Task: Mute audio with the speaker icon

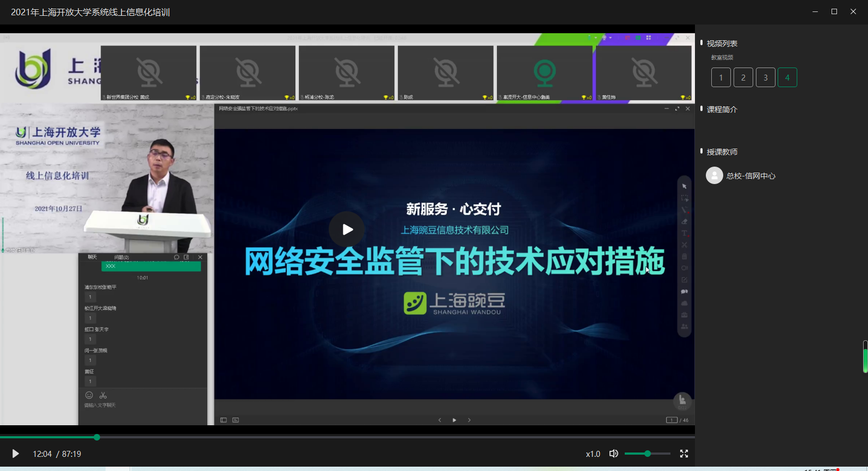Action: point(614,454)
